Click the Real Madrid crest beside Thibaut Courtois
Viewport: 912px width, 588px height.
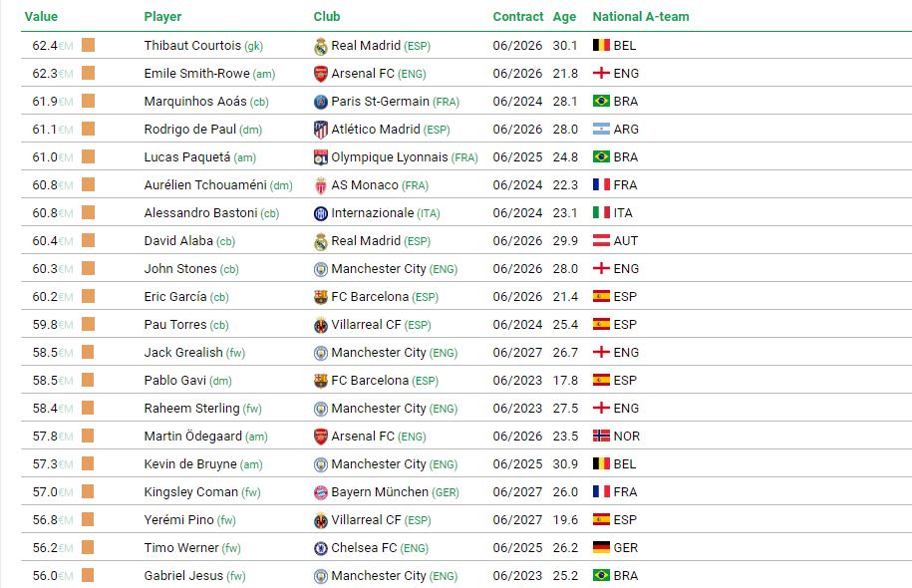pyautogui.click(x=321, y=46)
